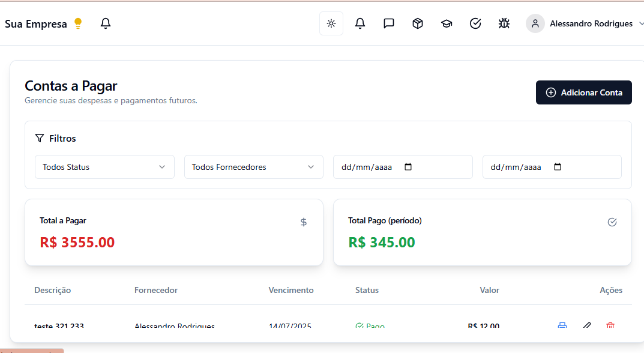Toggle the light/dark theme sun button
The height and width of the screenshot is (353, 644).
click(x=331, y=23)
